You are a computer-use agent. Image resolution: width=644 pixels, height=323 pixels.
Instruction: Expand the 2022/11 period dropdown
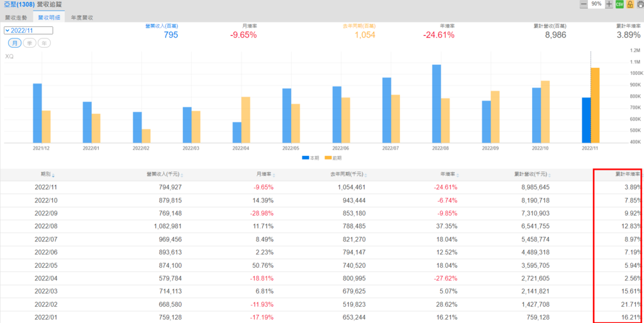point(28,30)
